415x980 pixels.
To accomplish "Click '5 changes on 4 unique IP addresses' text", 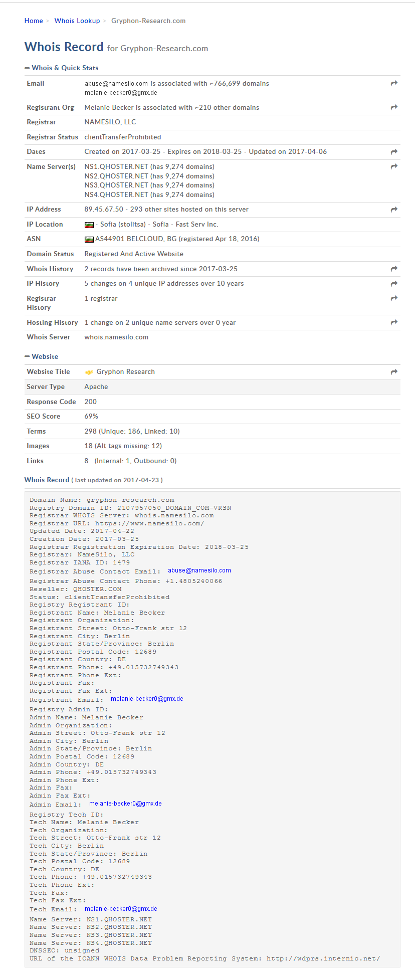I will point(164,283).
